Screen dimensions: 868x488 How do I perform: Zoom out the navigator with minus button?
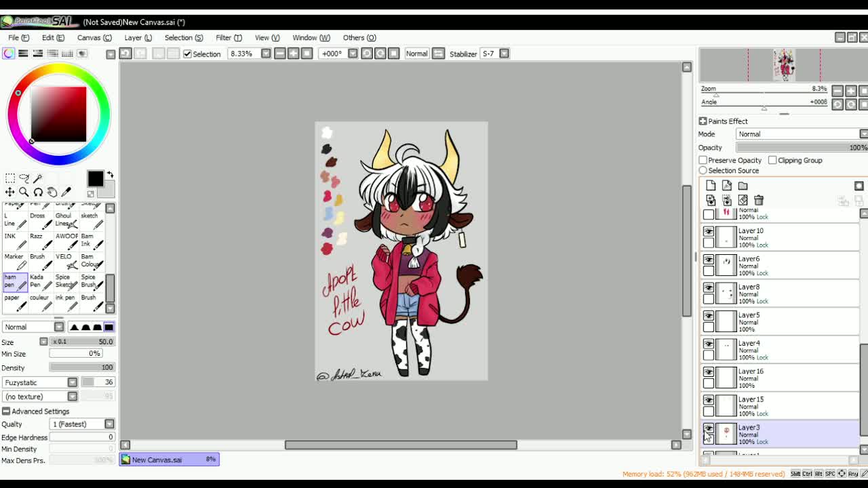click(837, 91)
